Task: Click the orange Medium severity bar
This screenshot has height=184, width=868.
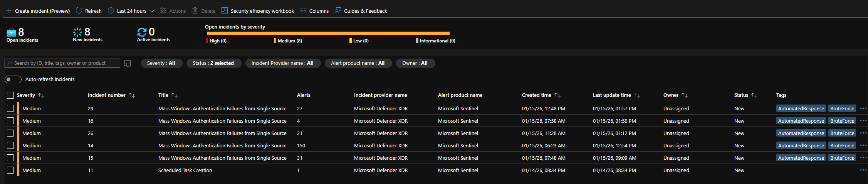Action: point(328,33)
